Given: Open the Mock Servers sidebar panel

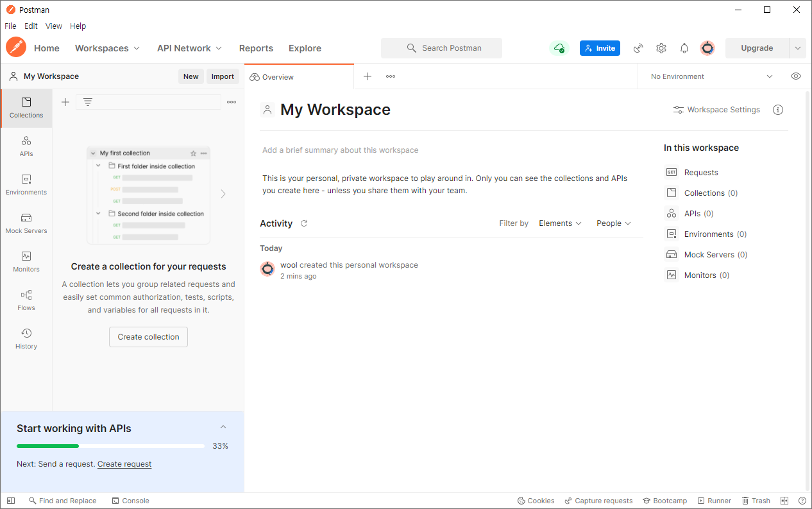Looking at the screenshot, I should 26,223.
